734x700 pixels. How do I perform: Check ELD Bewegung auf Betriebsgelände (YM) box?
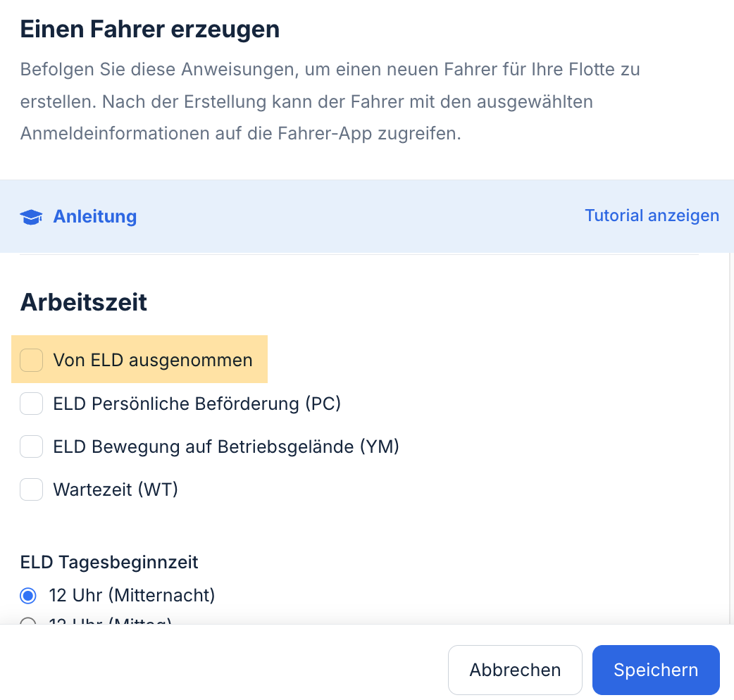click(32, 446)
